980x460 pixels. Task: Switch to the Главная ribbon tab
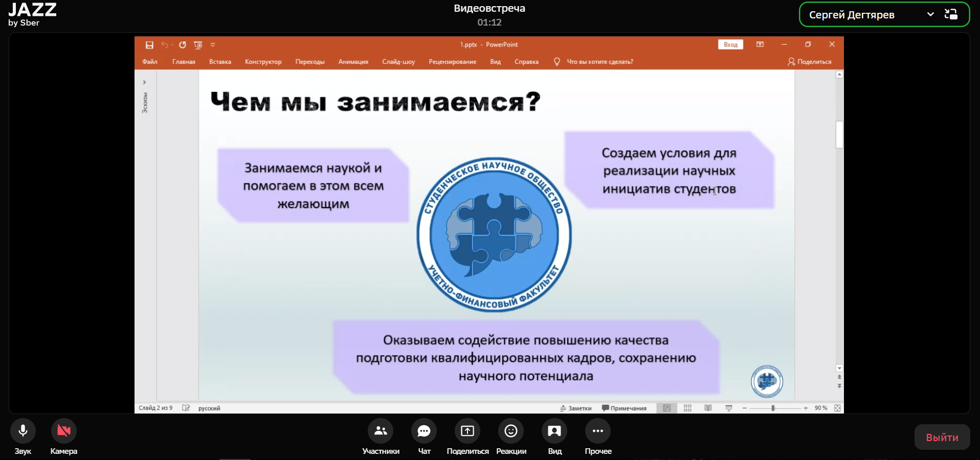click(x=184, y=62)
